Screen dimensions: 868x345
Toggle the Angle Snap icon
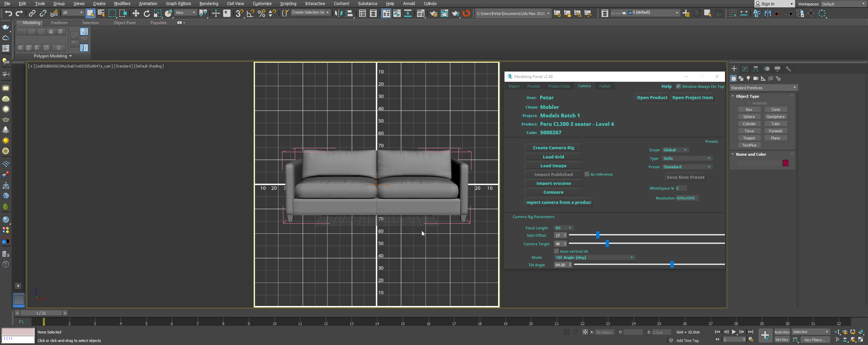(x=250, y=13)
